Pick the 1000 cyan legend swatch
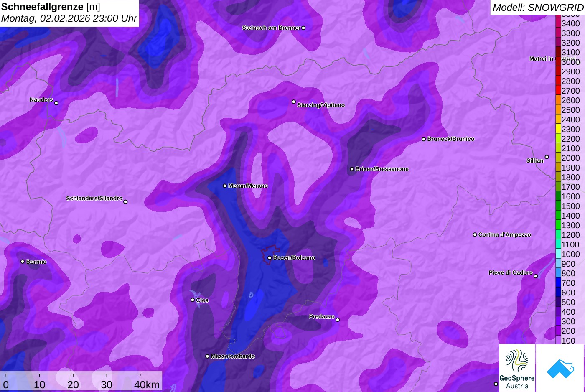Screen dimensions: 585x392 click(x=558, y=254)
